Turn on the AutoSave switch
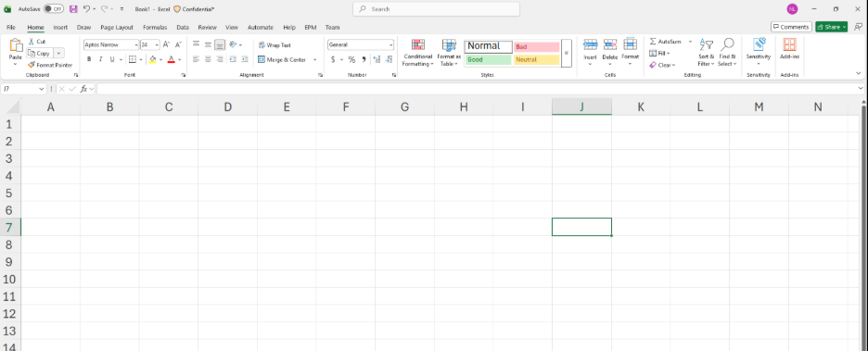This screenshot has height=351, width=868. 54,9
